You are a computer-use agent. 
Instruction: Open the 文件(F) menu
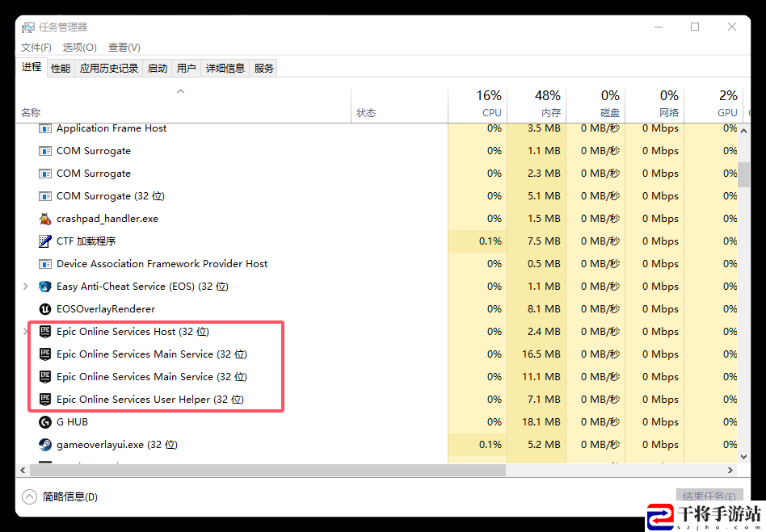(36, 48)
